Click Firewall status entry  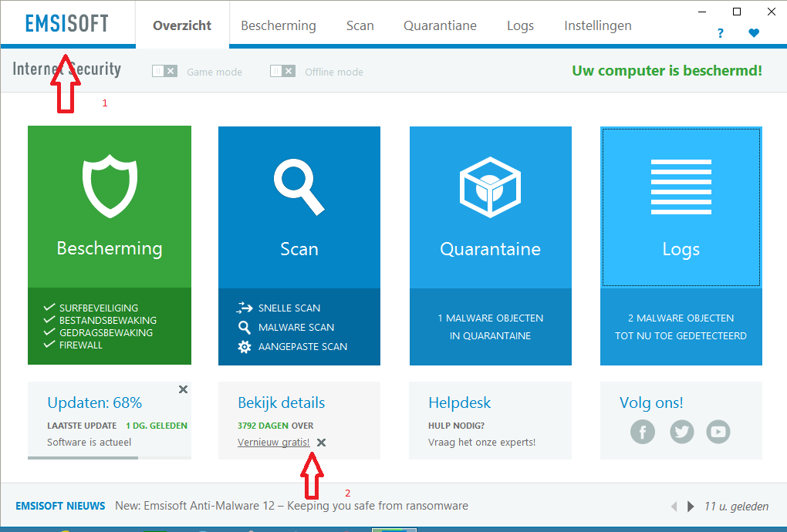[81, 345]
